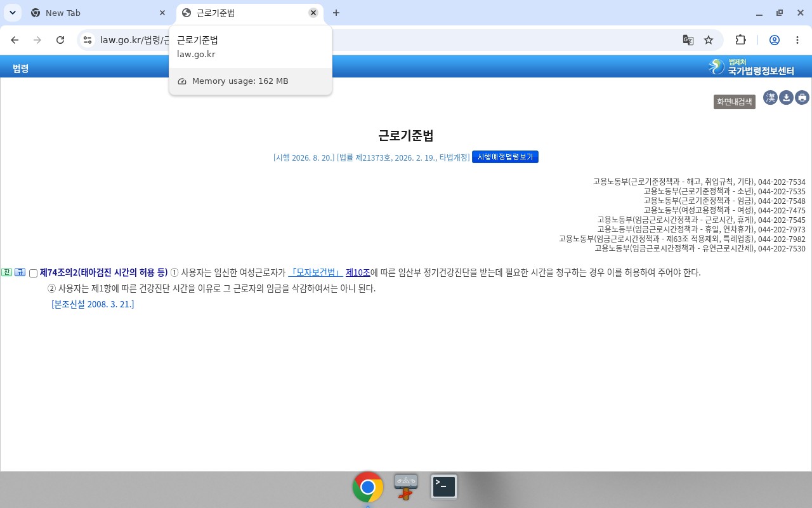Click the Memory usage: 162 MB entry
Viewport: 812px width, 508px height.
tap(251, 81)
